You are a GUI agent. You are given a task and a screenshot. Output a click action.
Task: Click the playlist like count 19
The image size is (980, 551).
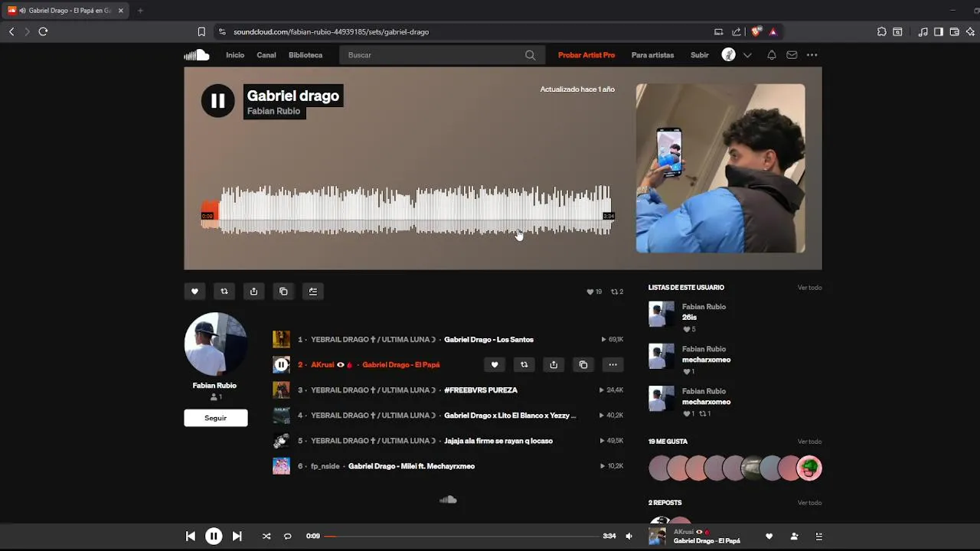click(594, 292)
